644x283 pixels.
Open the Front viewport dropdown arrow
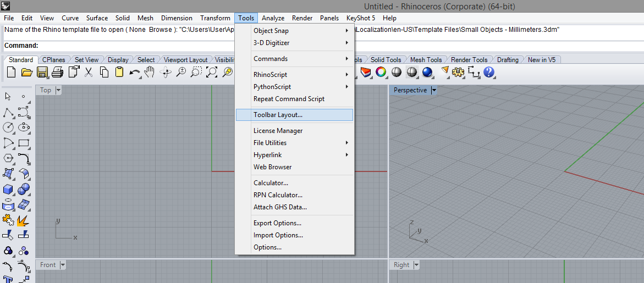(63, 265)
